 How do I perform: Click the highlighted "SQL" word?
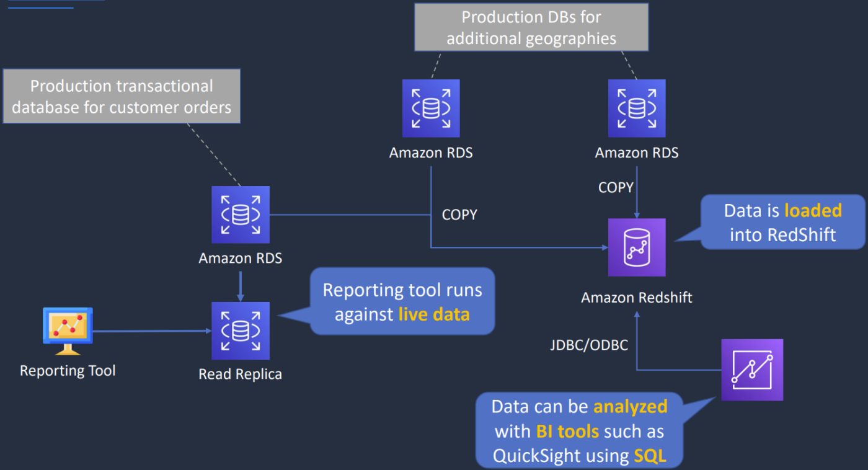tap(650, 456)
